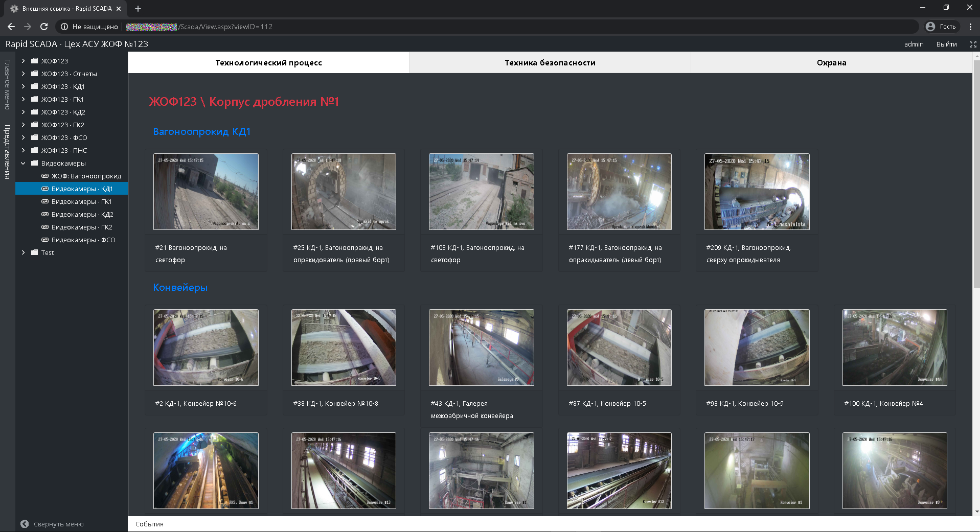This screenshot has height=532, width=980.
Task: Click folder icon of ЖОФ123 - Отчеты
Action: pyautogui.click(x=35, y=74)
